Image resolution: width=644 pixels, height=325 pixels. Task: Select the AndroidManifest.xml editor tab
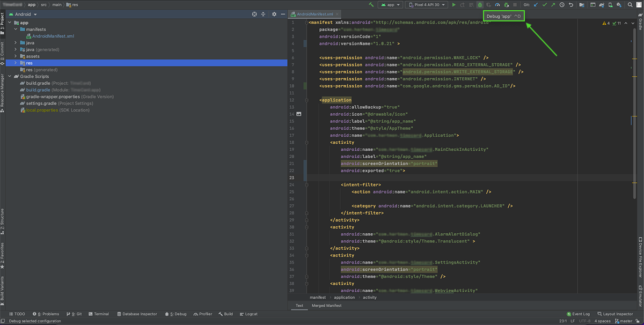[x=314, y=14]
